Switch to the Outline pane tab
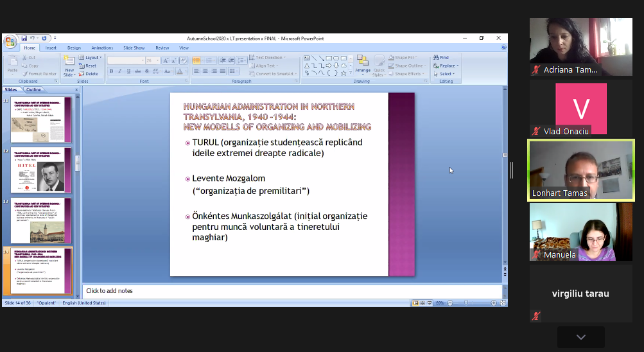Screen dimensions: 644x352 point(33,89)
